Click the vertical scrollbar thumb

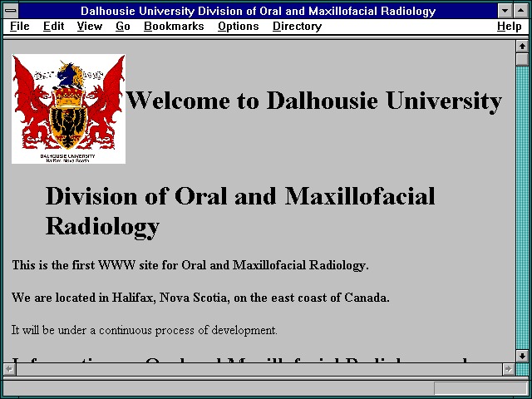[x=522, y=59]
